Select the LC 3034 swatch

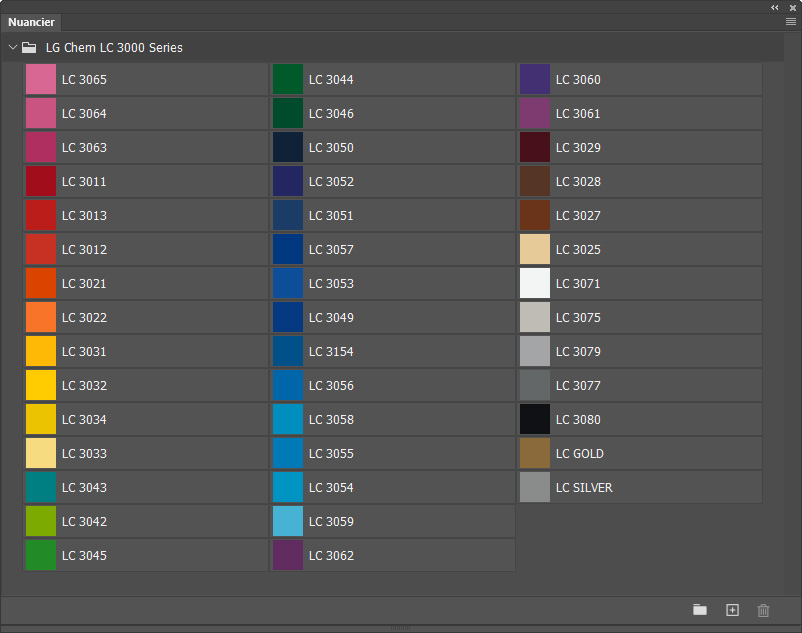(41, 419)
